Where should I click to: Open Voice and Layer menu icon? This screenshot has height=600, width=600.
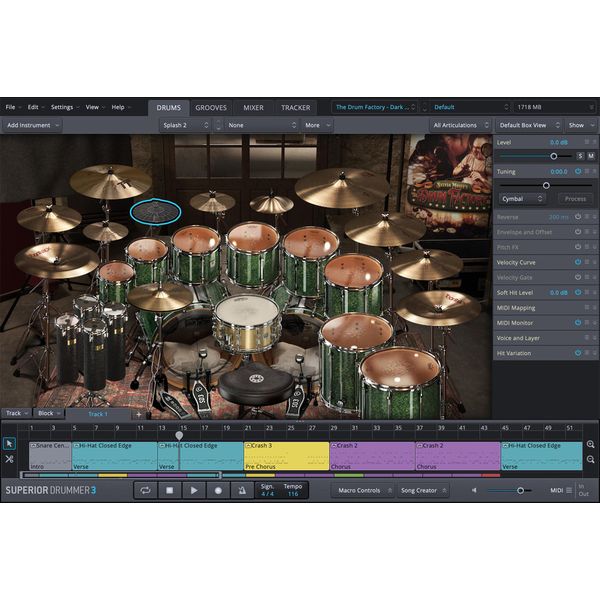pos(586,338)
